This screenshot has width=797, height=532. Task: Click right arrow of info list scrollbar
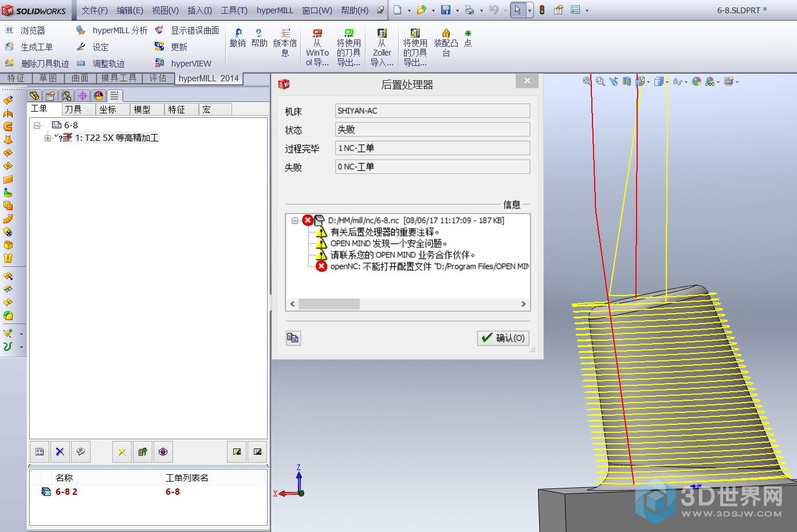pos(523,304)
